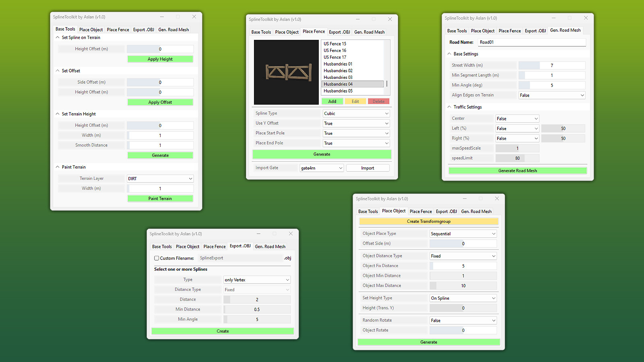Collapse the "Traffic Settings" section
This screenshot has width=644, height=362.
[x=449, y=107]
